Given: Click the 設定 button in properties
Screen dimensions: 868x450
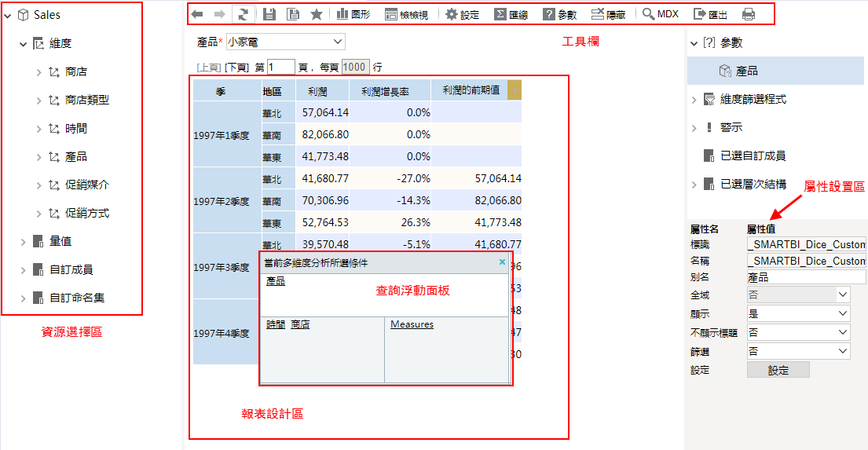Looking at the screenshot, I should [x=778, y=371].
